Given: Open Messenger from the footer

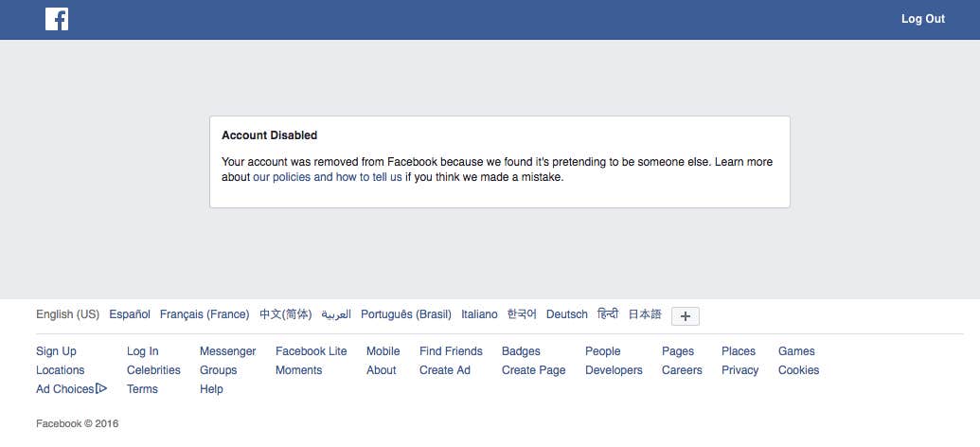Looking at the screenshot, I should pos(227,351).
